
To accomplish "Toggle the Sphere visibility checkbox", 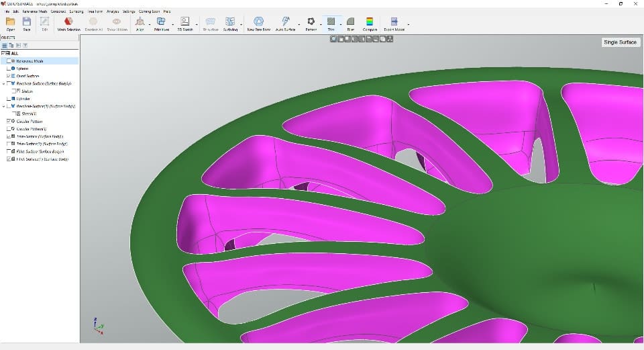I will (x=9, y=69).
